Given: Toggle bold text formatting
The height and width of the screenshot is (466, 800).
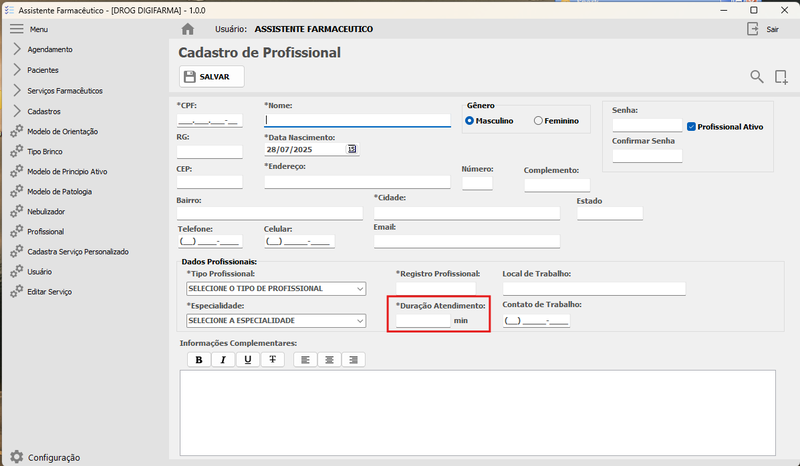Looking at the screenshot, I should tap(199, 360).
